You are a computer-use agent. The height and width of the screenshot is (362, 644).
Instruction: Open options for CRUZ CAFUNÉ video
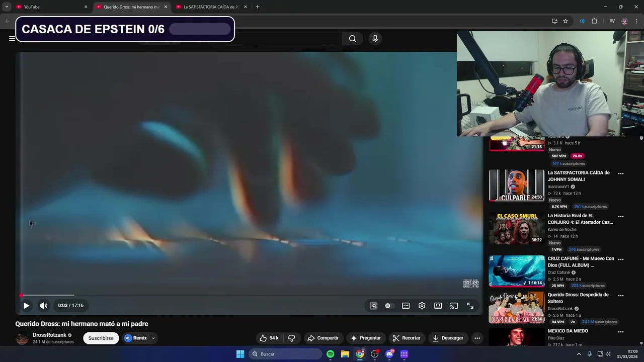620,259
